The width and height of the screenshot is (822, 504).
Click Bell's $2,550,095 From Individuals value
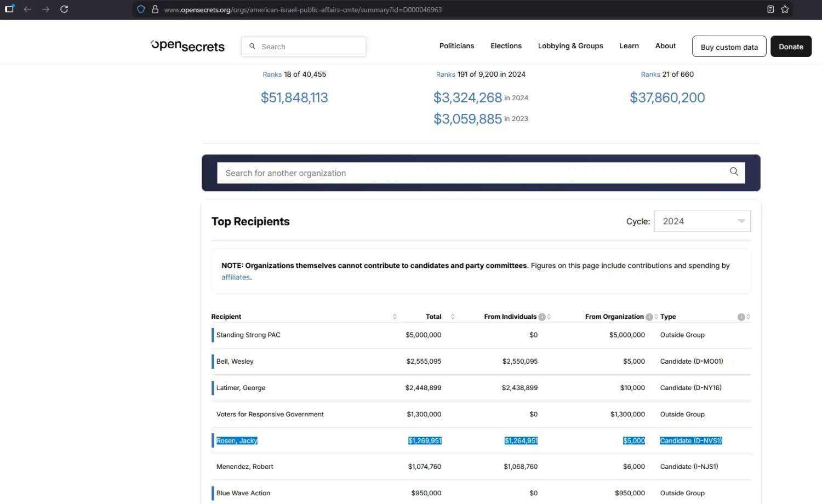coord(520,362)
